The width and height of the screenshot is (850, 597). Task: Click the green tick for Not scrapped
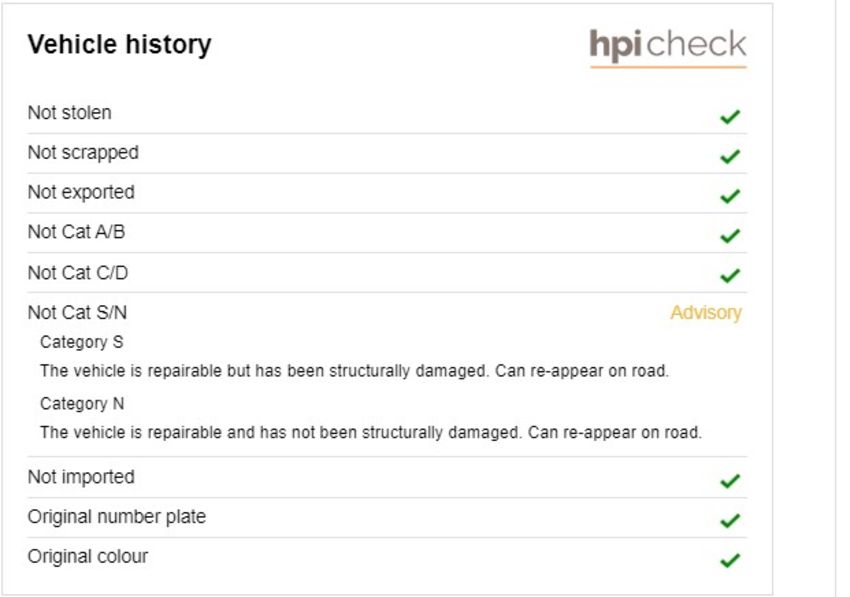[730, 156]
